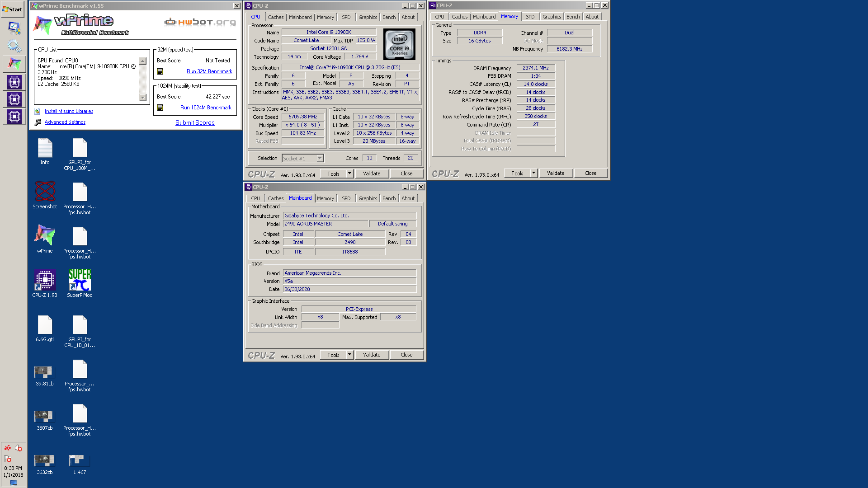Open the 6.6G.gtl file
This screenshot has width=868, height=488.
pyautogui.click(x=45, y=328)
